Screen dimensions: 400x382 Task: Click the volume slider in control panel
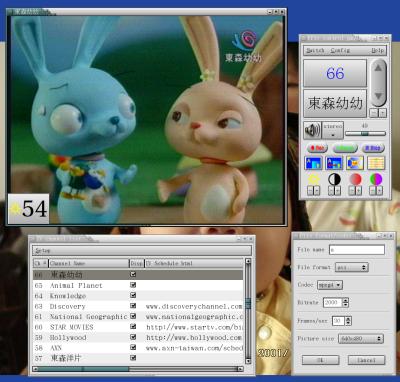(x=365, y=133)
